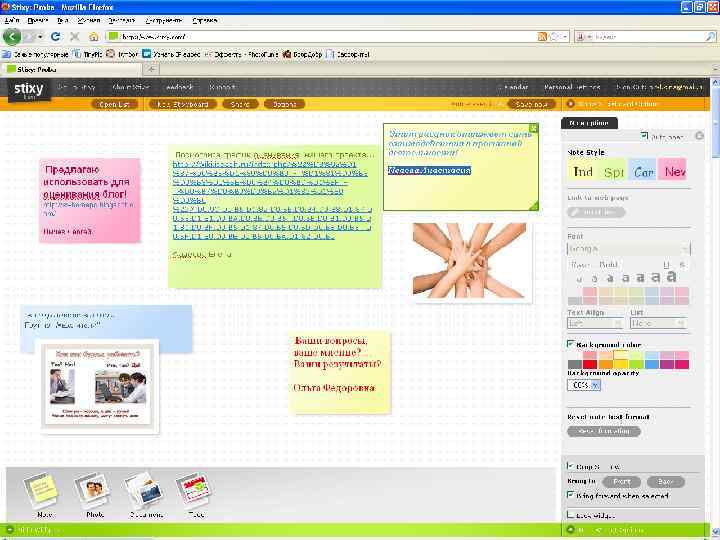Click the bottom-left green bar icon
The height and width of the screenshot is (540, 720).
click(9, 530)
